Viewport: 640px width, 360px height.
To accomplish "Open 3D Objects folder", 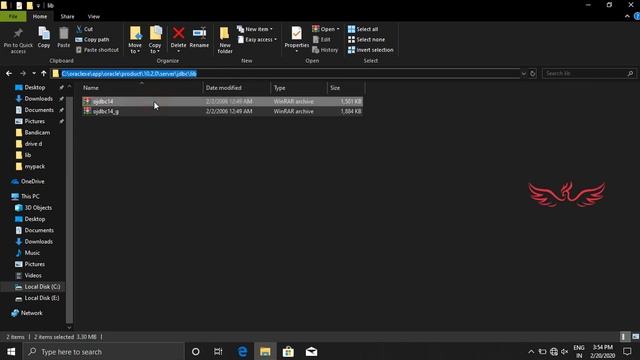I will 38,208.
